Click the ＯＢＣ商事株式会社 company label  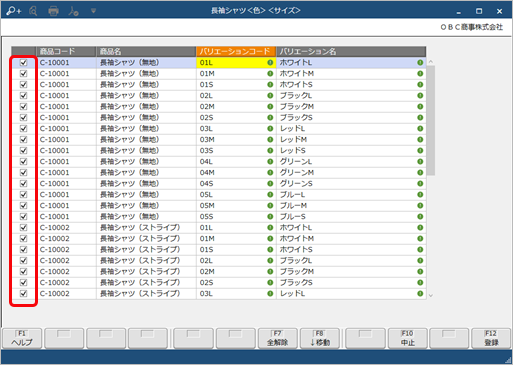tap(472, 27)
